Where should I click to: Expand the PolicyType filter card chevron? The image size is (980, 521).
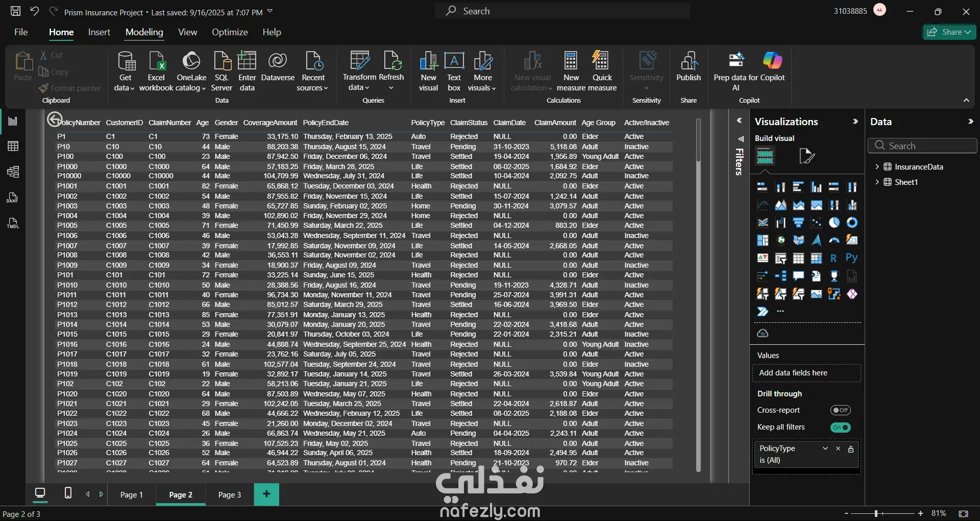point(825,448)
